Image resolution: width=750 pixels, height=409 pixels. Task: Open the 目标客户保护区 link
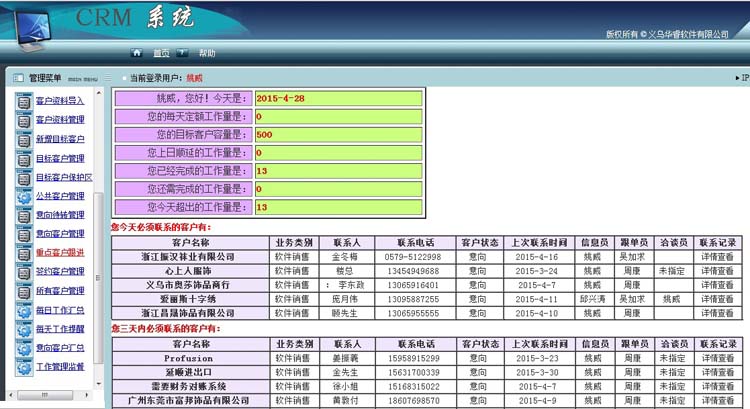click(64, 177)
